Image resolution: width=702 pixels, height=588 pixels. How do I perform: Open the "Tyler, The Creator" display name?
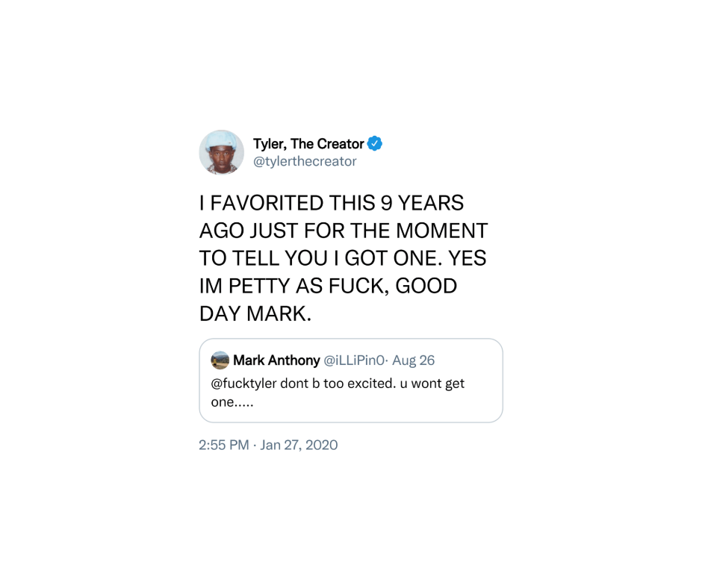(308, 143)
